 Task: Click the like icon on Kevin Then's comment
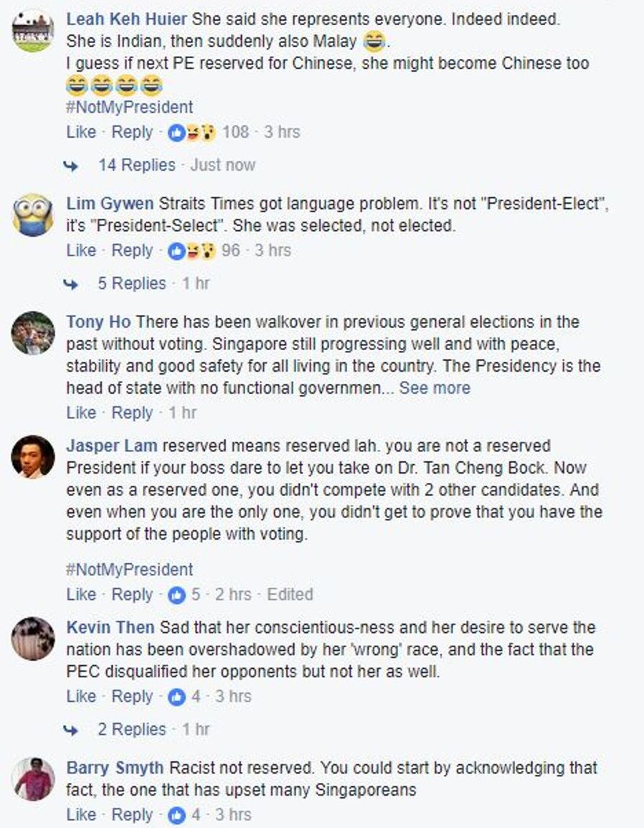pos(176,697)
